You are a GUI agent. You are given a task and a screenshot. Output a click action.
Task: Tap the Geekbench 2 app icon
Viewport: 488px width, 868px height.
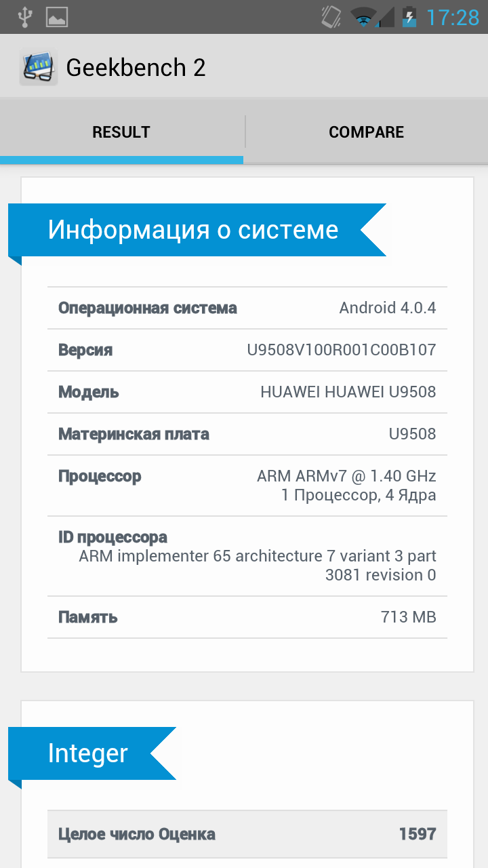(x=38, y=67)
